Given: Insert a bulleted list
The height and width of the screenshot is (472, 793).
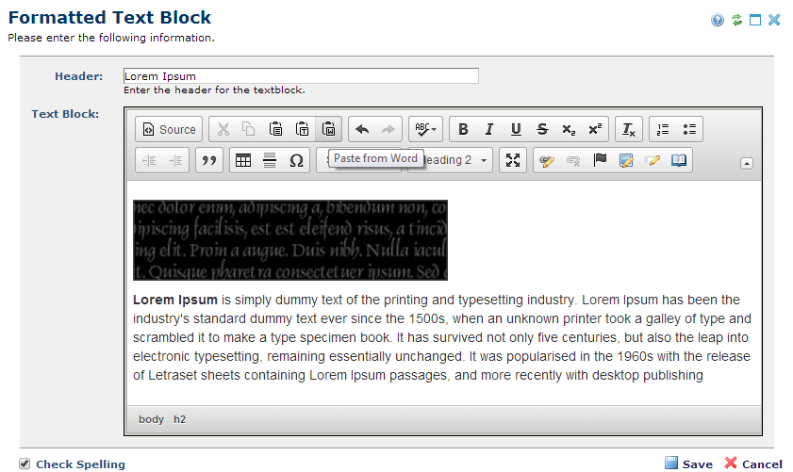Looking at the screenshot, I should click(x=689, y=129).
